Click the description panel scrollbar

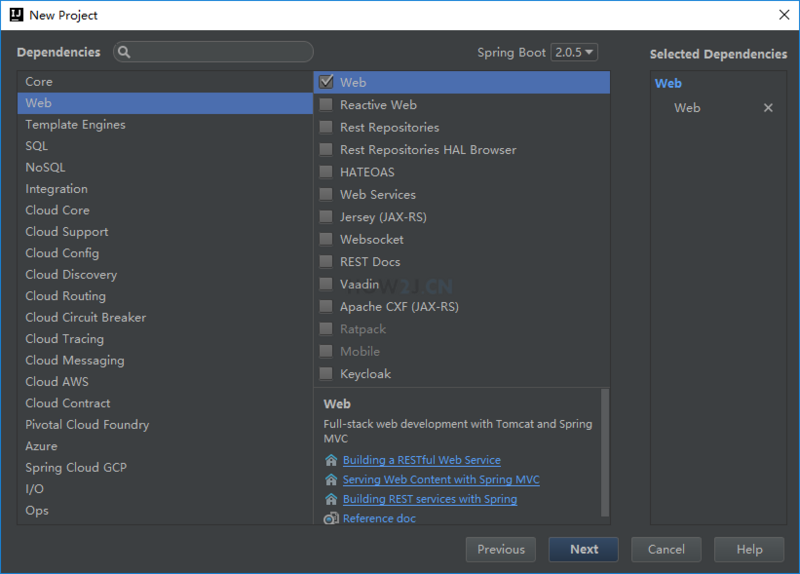[x=604, y=450]
